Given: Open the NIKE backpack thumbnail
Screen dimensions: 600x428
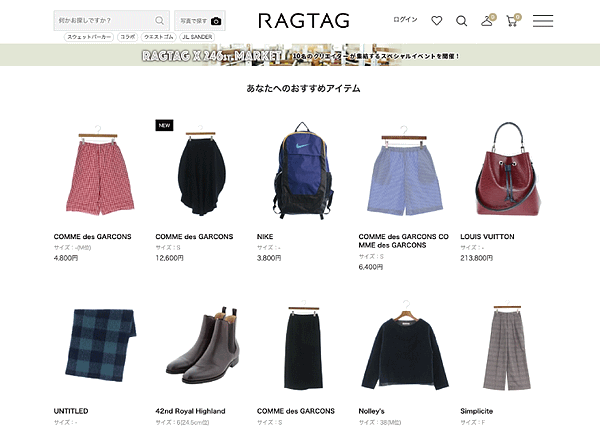Looking at the screenshot, I should [x=302, y=171].
